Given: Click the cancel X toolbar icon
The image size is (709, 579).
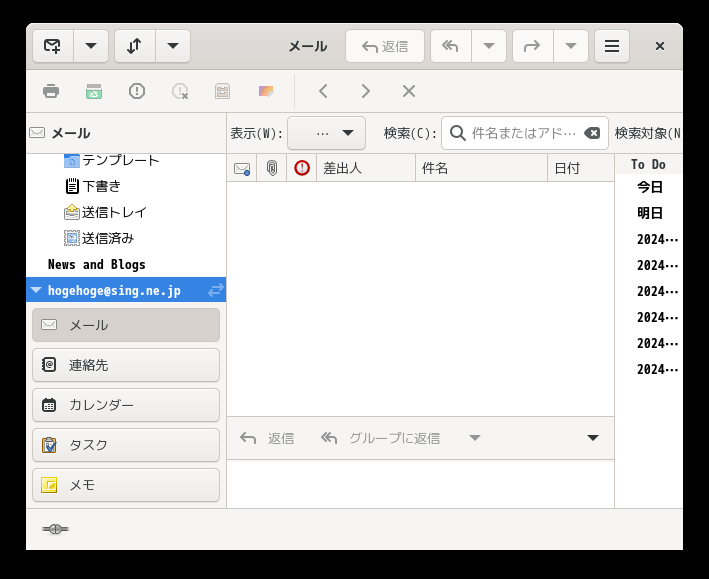Looking at the screenshot, I should tap(409, 91).
